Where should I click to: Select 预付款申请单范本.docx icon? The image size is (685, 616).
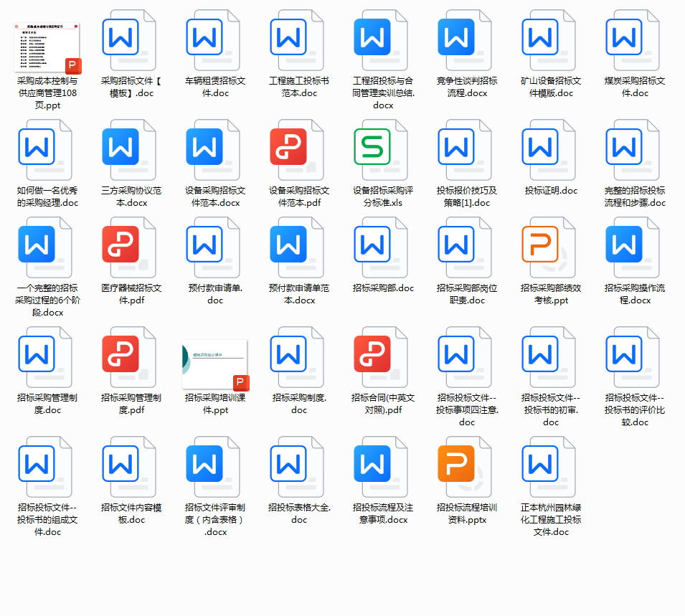coord(297,247)
